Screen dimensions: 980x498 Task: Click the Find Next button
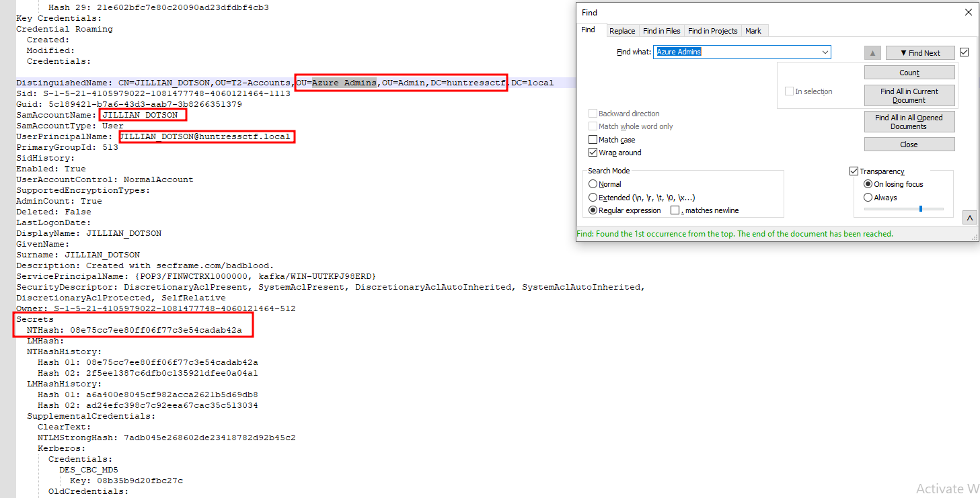pyautogui.click(x=920, y=52)
